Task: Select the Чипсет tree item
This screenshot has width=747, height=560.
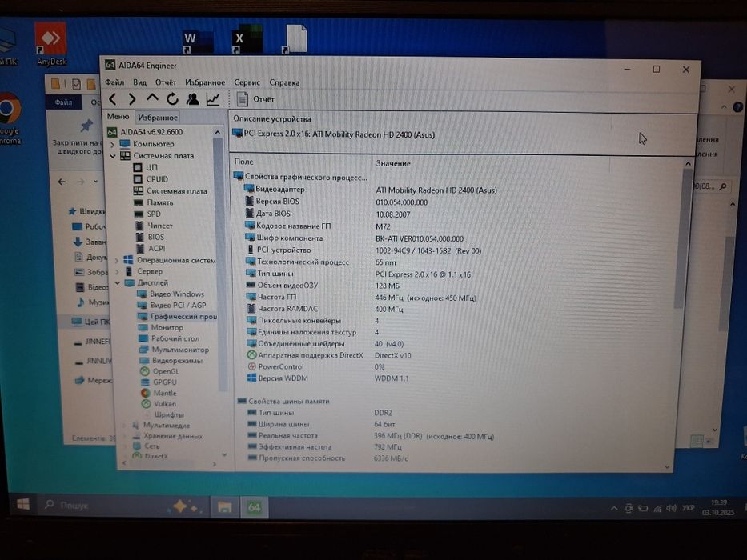Action: [154, 226]
